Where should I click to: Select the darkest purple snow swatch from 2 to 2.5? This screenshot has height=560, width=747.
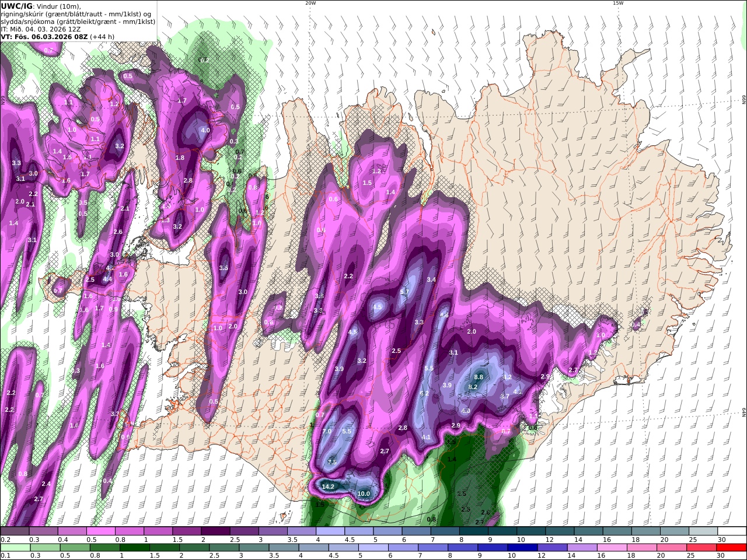click(x=215, y=531)
